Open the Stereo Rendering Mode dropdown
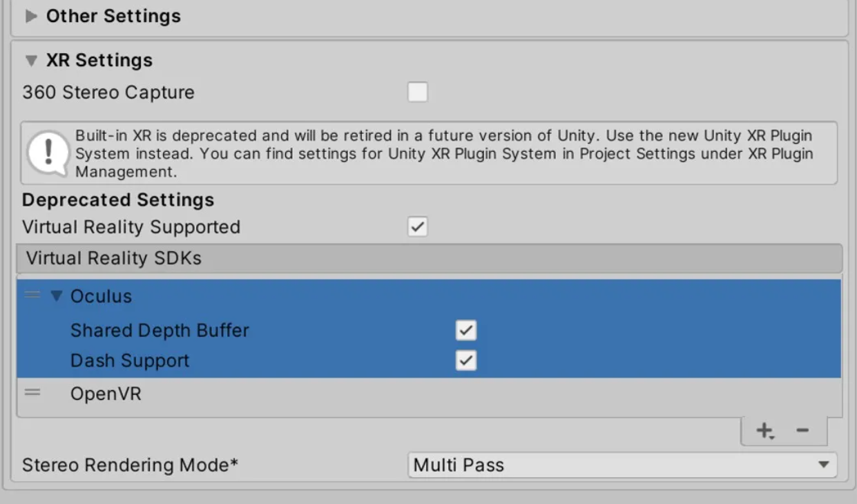The image size is (857, 504). click(x=622, y=465)
